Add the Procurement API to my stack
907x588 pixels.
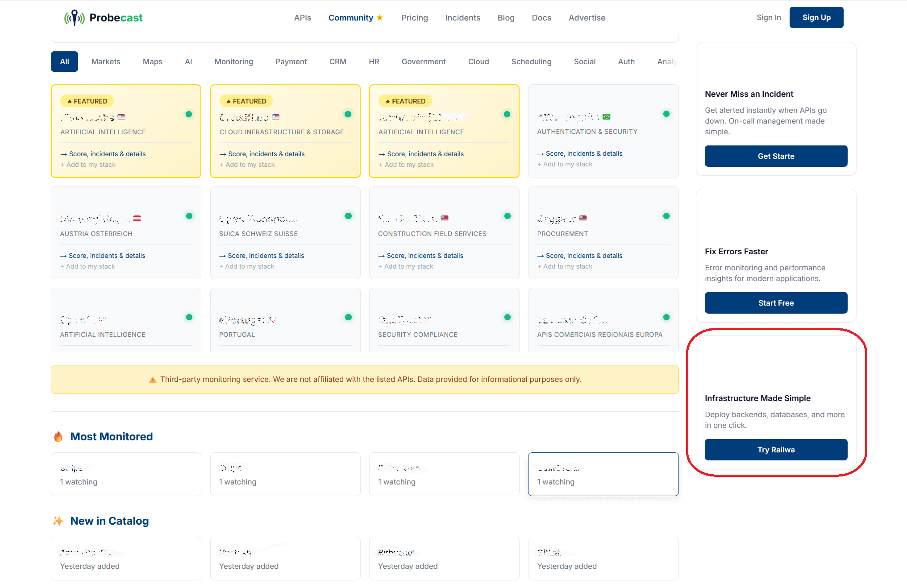tap(565, 266)
